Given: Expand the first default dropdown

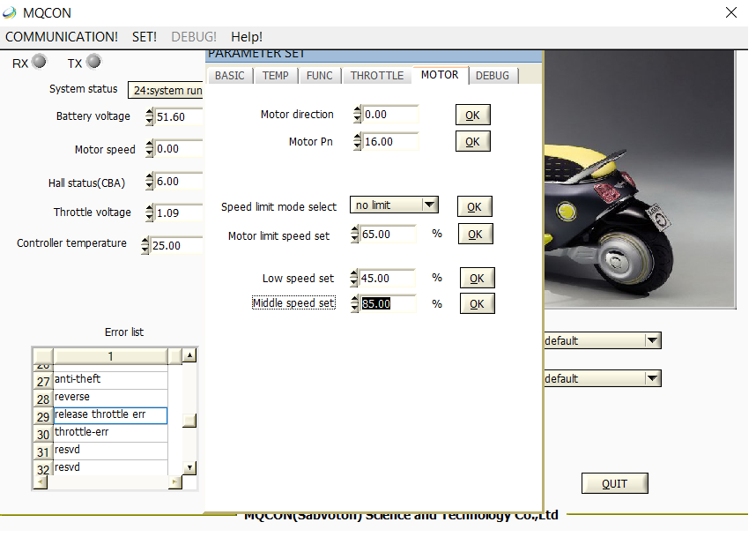Looking at the screenshot, I should (x=652, y=341).
